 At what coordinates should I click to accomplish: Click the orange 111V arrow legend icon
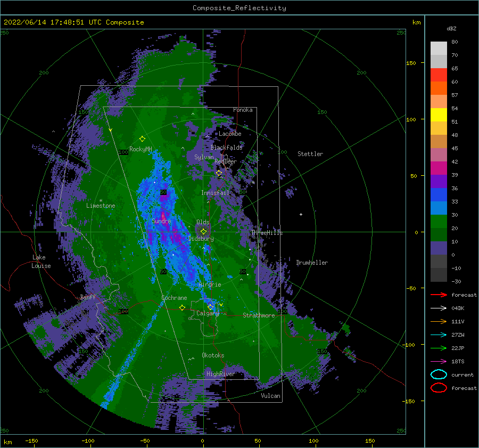pos(439,321)
